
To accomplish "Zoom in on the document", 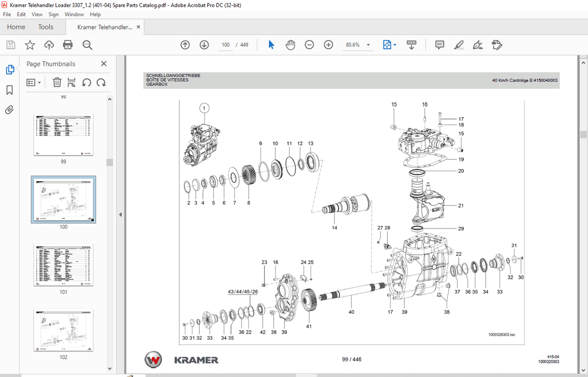I will pos(328,45).
